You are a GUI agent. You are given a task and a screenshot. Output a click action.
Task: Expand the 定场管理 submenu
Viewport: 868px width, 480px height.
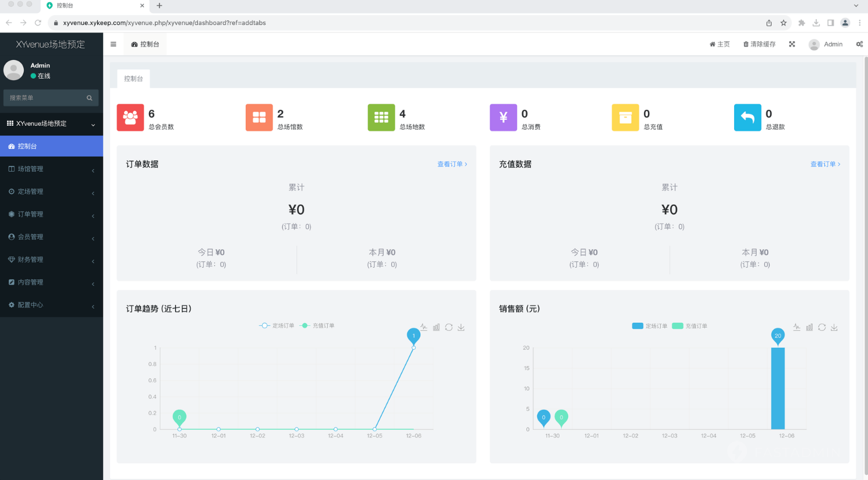pyautogui.click(x=51, y=191)
